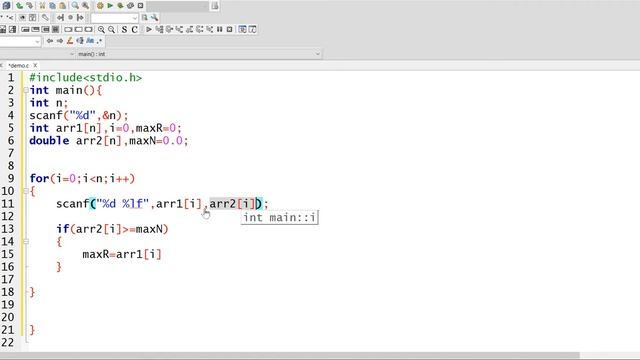
Task: Click the Redo toolbar icon
Action: click(x=30, y=6)
